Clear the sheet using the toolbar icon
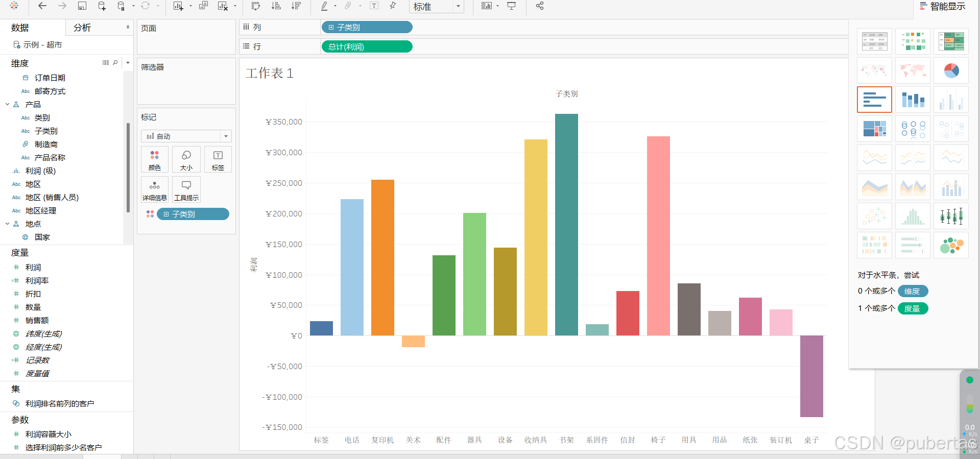This screenshot has width=980, height=459. pyautogui.click(x=223, y=6)
